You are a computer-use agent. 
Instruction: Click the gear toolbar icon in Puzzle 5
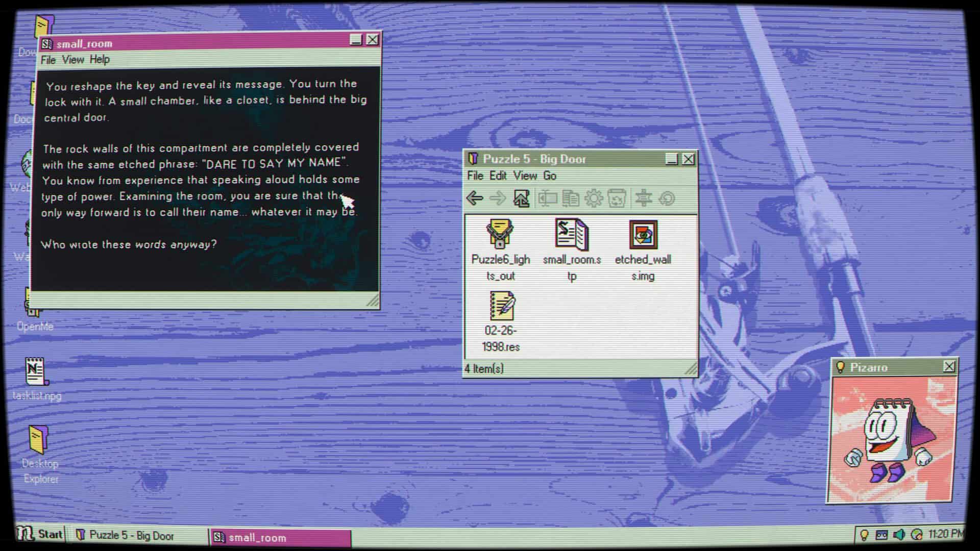pyautogui.click(x=594, y=198)
